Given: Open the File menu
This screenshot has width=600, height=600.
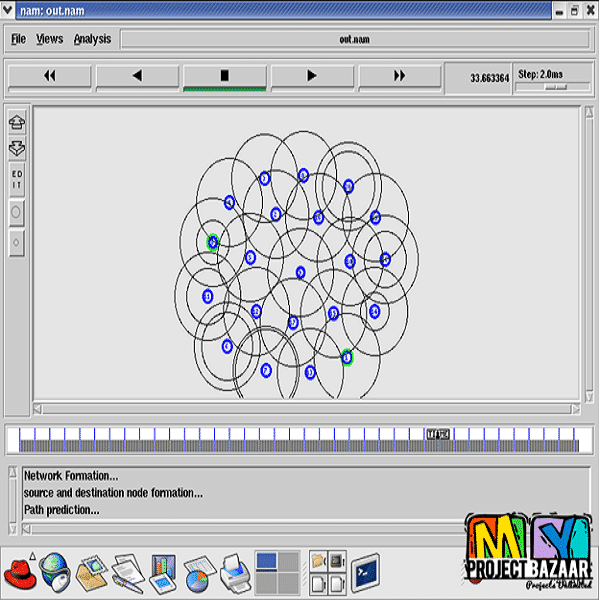Looking at the screenshot, I should (x=18, y=39).
